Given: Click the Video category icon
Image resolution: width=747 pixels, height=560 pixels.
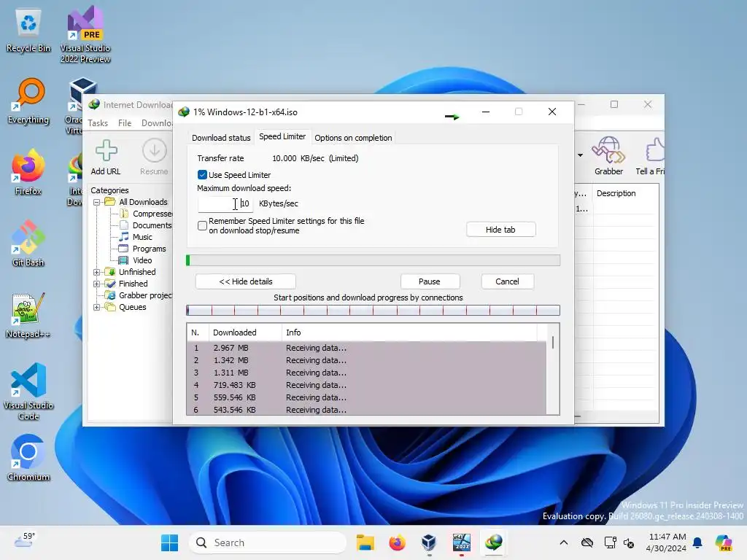Looking at the screenshot, I should point(123,260).
